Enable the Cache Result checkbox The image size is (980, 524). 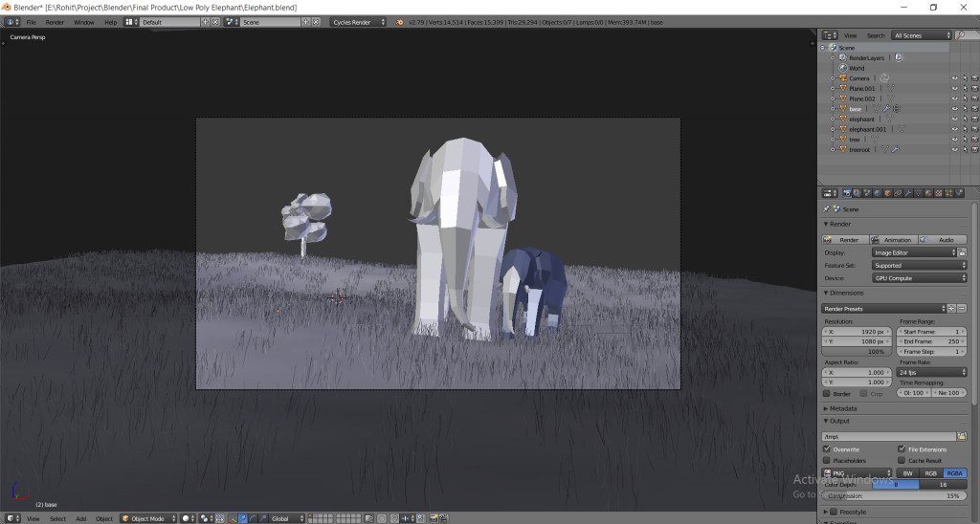[901, 460]
